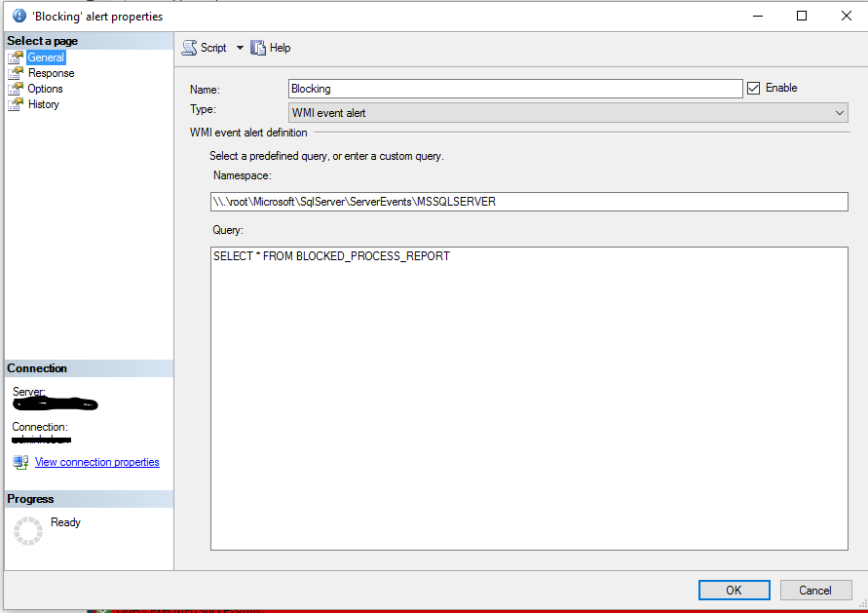
Task: Maximize the alert properties window
Action: click(802, 16)
